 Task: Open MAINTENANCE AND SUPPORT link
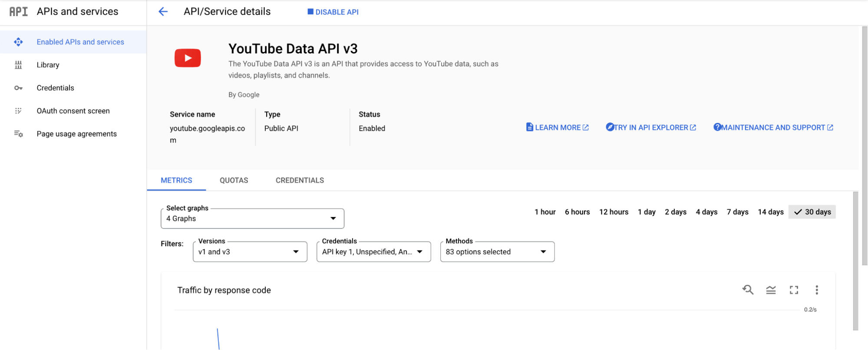click(773, 128)
